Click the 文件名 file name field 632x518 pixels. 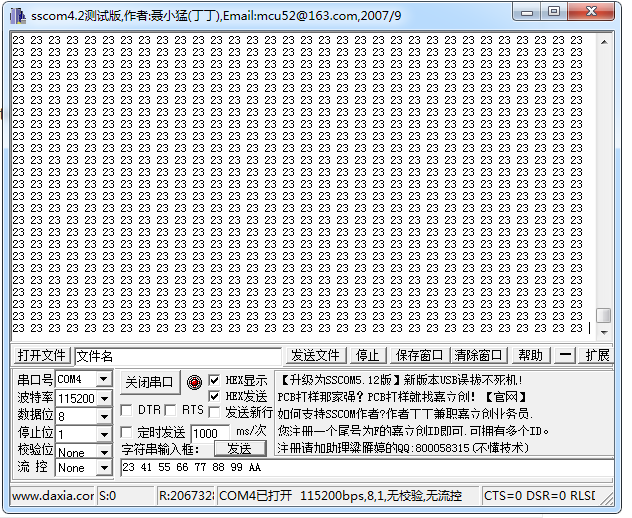178,356
